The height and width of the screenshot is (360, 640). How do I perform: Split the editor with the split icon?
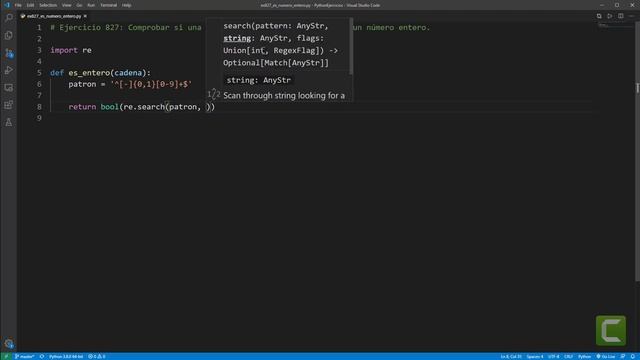[x=621, y=16]
